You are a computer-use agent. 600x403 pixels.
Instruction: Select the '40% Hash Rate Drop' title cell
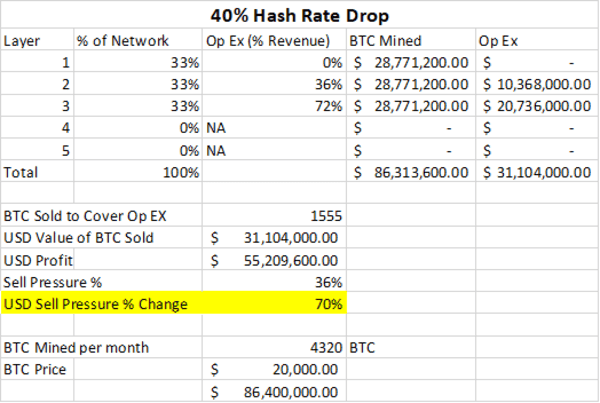(300, 15)
